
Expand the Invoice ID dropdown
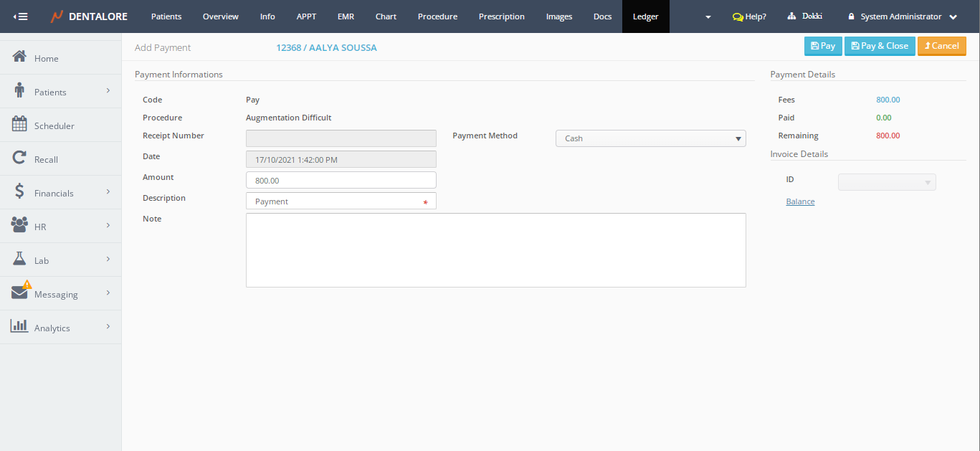click(x=887, y=183)
